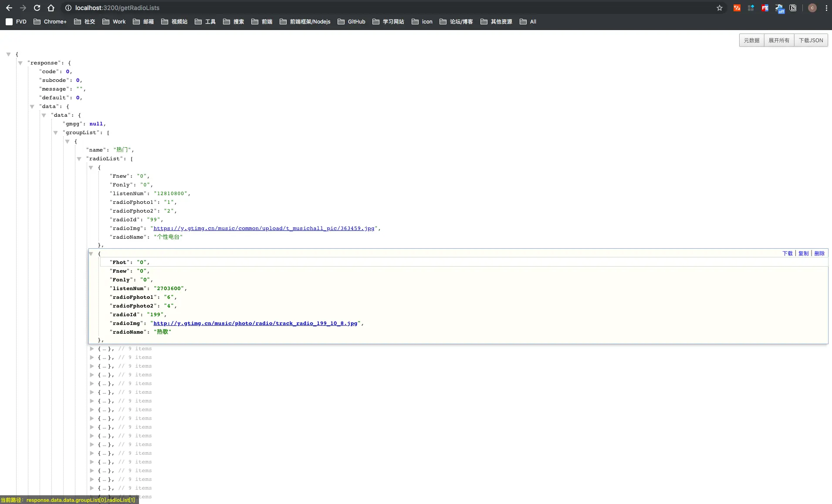Bookmark this page with the star icon
Viewport: 832px width, 504px height.
point(720,8)
